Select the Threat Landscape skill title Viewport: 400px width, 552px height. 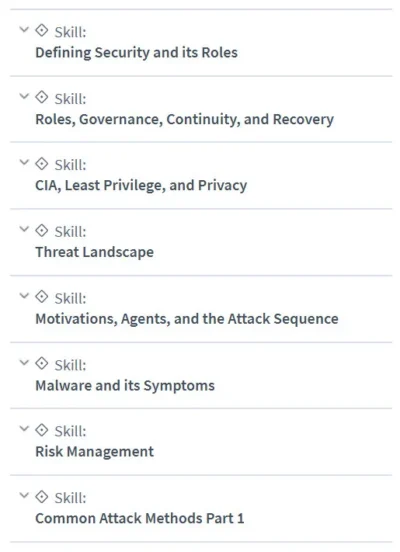(x=95, y=252)
